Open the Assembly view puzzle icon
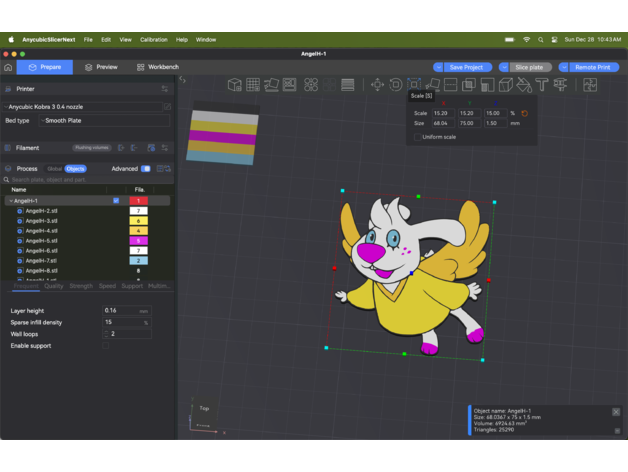Image resolution: width=628 pixels, height=472 pixels. [x=590, y=85]
